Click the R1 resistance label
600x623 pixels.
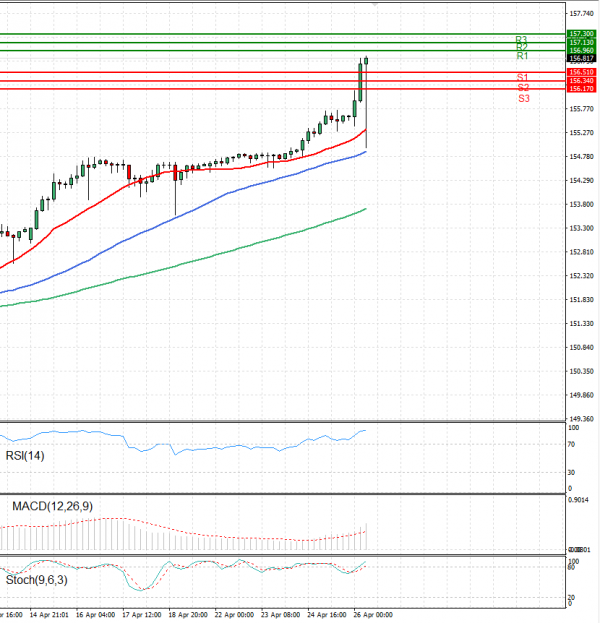522,56
